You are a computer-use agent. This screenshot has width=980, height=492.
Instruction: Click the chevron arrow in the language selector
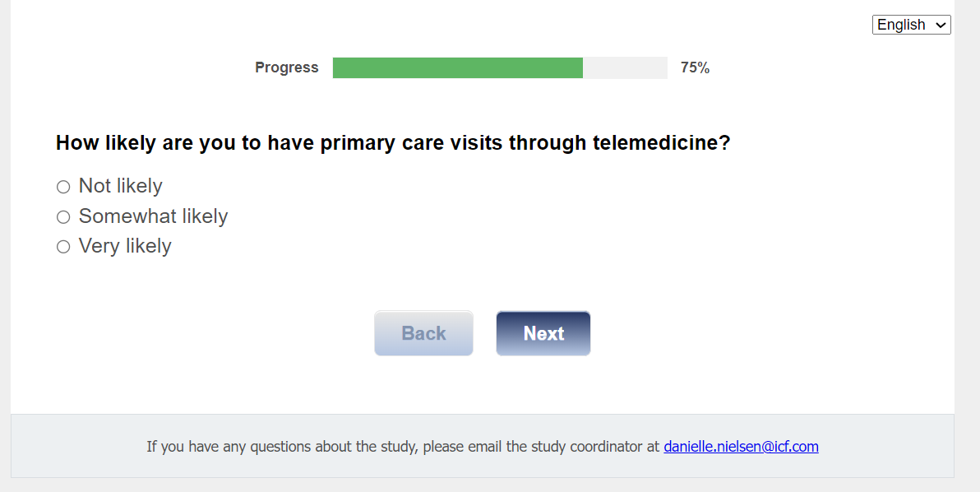(x=941, y=26)
